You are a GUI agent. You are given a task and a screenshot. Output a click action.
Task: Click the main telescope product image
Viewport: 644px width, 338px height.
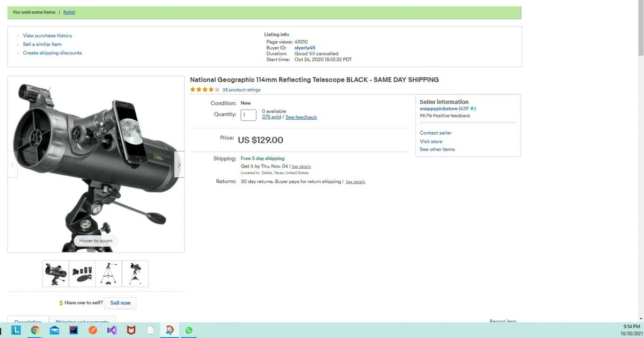[x=96, y=164]
